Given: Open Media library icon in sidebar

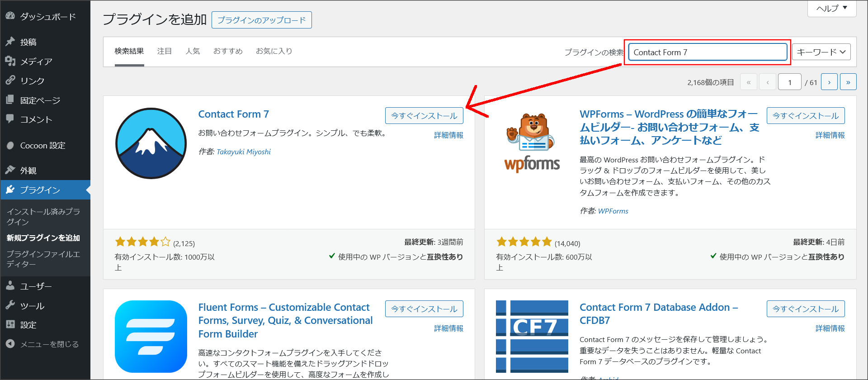Looking at the screenshot, I should coord(10,61).
